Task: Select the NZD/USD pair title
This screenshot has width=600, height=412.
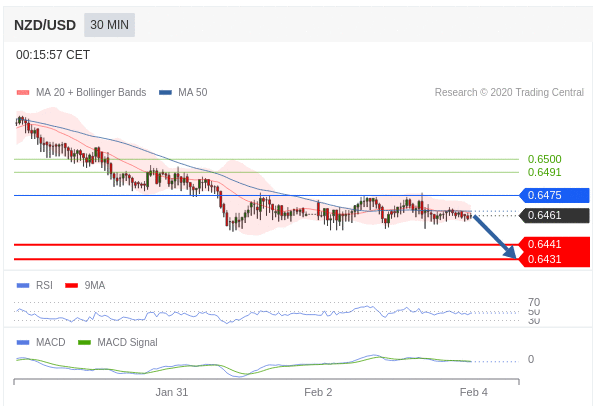Action: click(x=45, y=25)
